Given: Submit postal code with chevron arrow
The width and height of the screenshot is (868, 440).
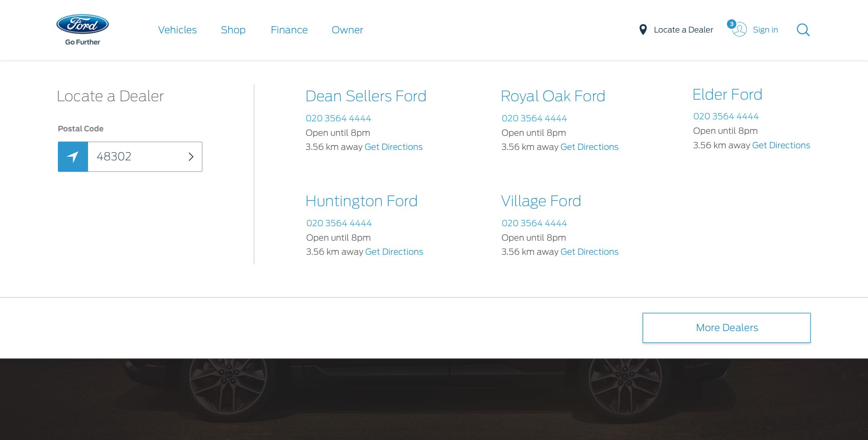Looking at the screenshot, I should click(x=191, y=157).
